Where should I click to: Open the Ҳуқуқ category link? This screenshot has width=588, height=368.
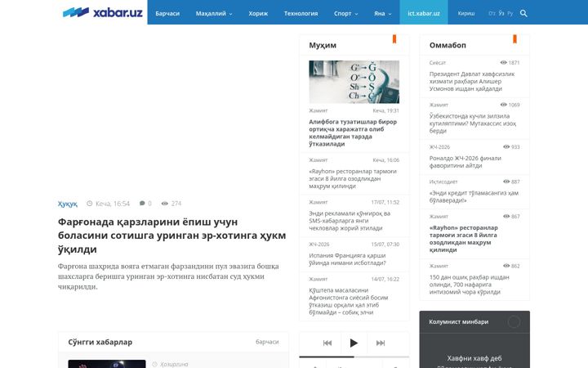pyautogui.click(x=68, y=204)
